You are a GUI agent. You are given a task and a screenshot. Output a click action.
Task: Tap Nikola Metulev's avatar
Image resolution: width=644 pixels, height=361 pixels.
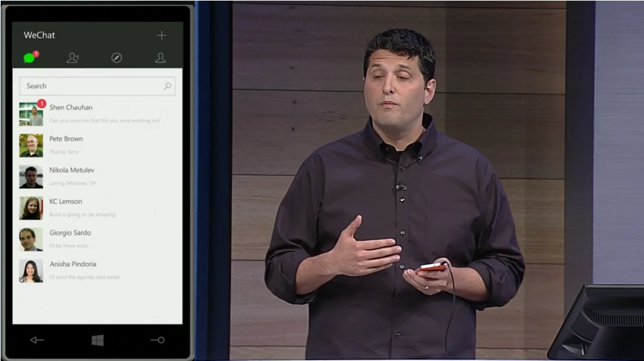[31, 177]
